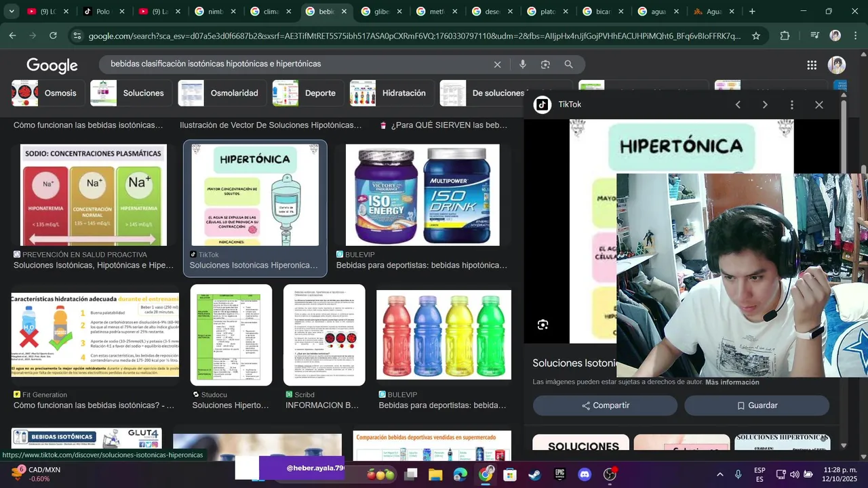The image size is (868, 488).
Task: Clear the search box with the X icon
Action: (x=497, y=64)
